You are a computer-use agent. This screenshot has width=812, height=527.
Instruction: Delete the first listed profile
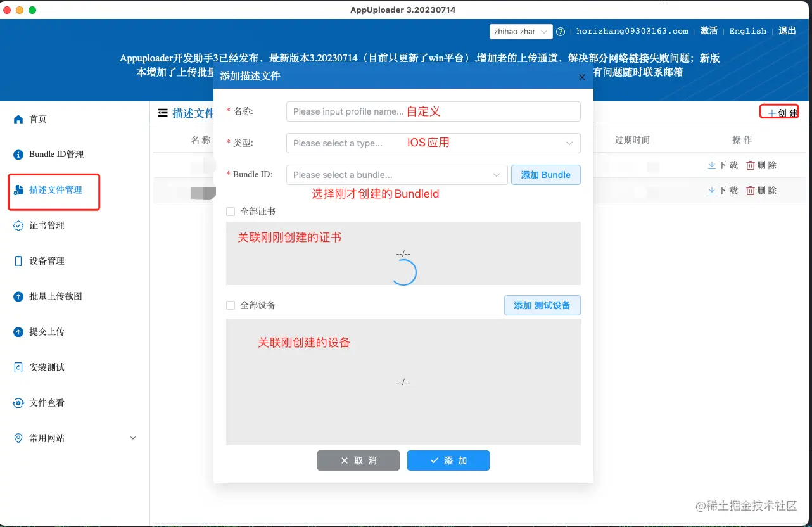pos(761,165)
